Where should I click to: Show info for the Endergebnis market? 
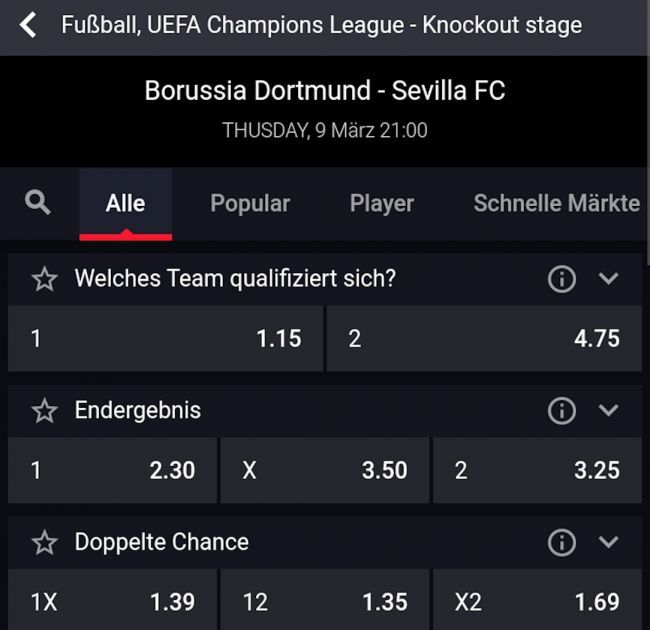tap(562, 410)
